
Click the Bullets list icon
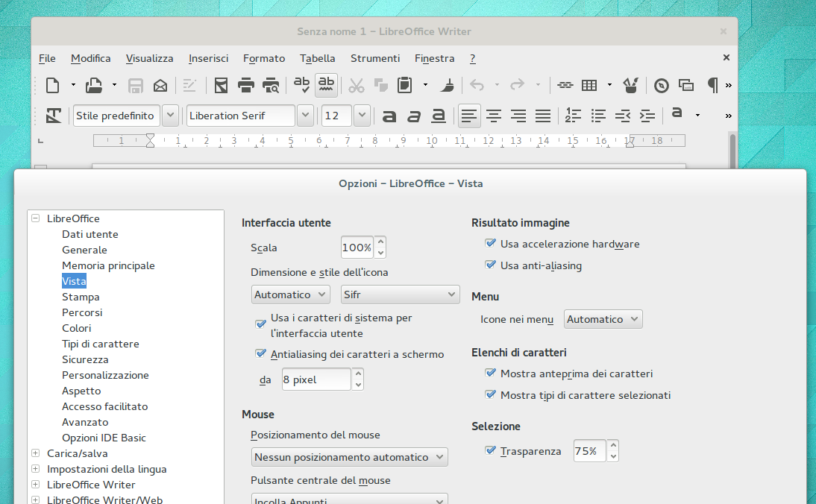tap(598, 116)
